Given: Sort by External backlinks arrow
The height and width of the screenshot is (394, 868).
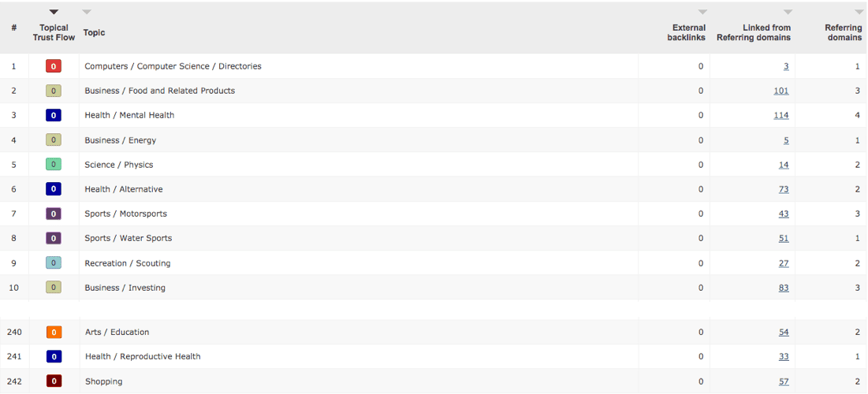Looking at the screenshot, I should click(702, 12).
